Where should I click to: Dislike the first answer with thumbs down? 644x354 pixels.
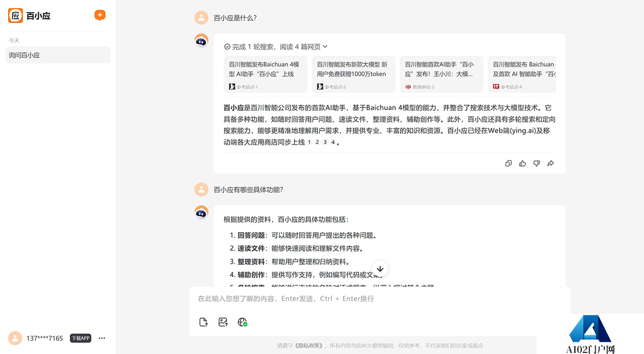[x=537, y=163]
